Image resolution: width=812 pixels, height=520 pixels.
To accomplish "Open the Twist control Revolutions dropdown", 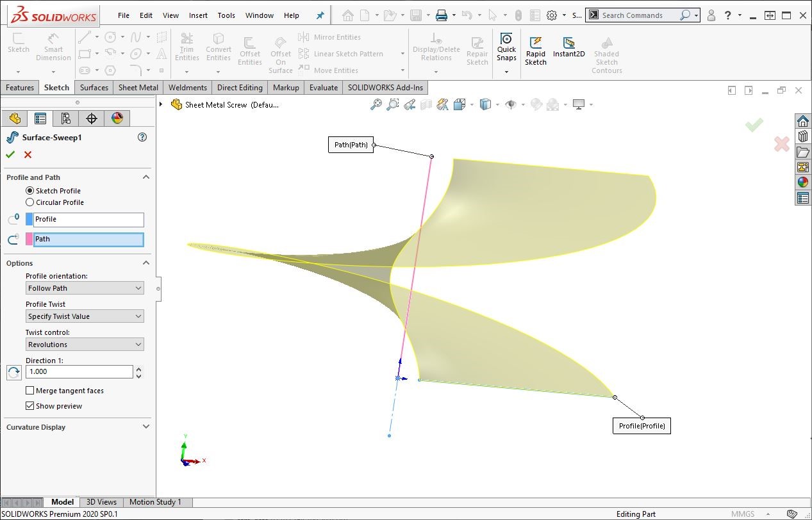I will 85,345.
